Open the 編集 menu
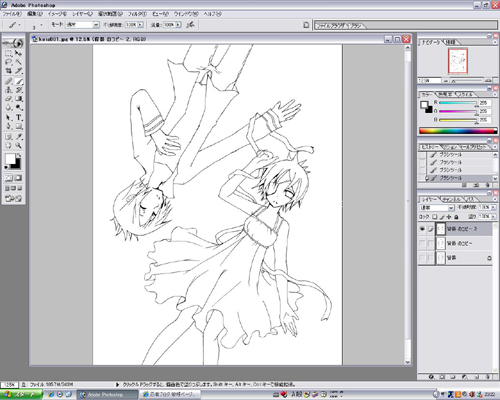Screen dimensions: 500x400 pos(35,14)
